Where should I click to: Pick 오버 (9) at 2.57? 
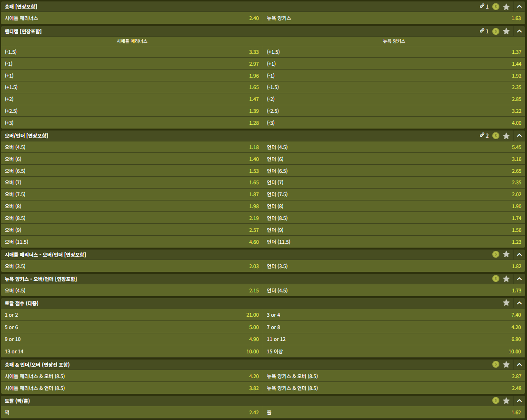coord(132,230)
